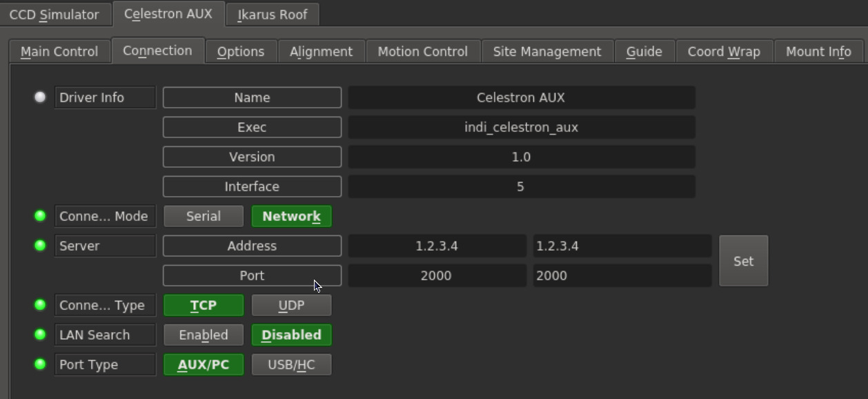
Task: Click the current Address value 1.2.3.4
Action: coord(437,246)
